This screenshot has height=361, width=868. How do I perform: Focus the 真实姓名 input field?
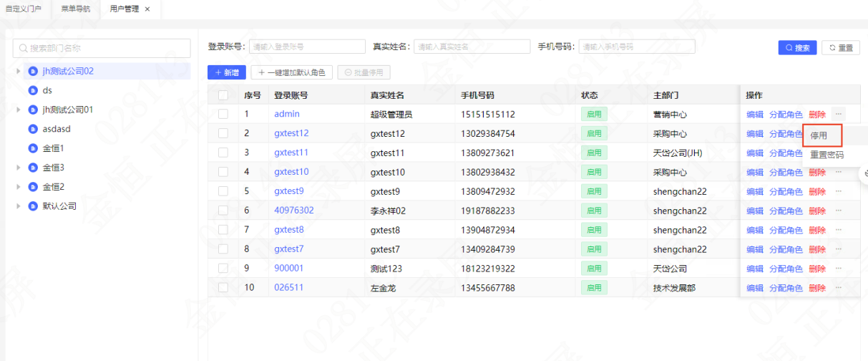click(x=472, y=47)
